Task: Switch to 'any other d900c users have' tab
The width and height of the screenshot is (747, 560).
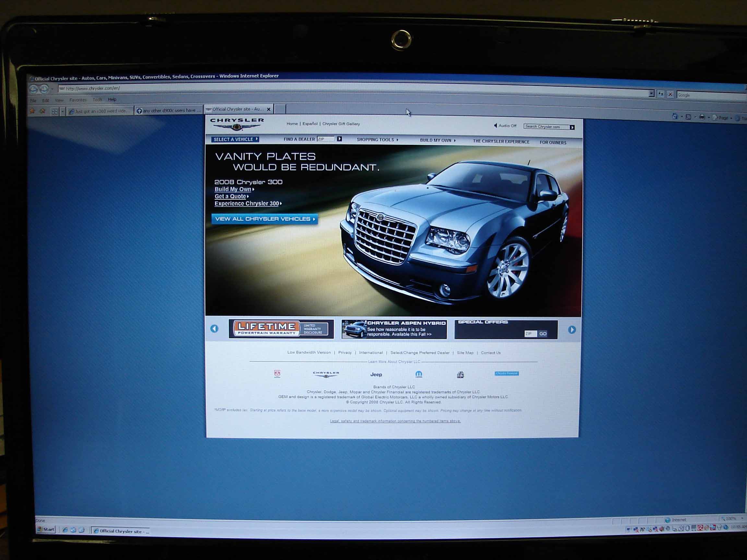Action: point(169,111)
